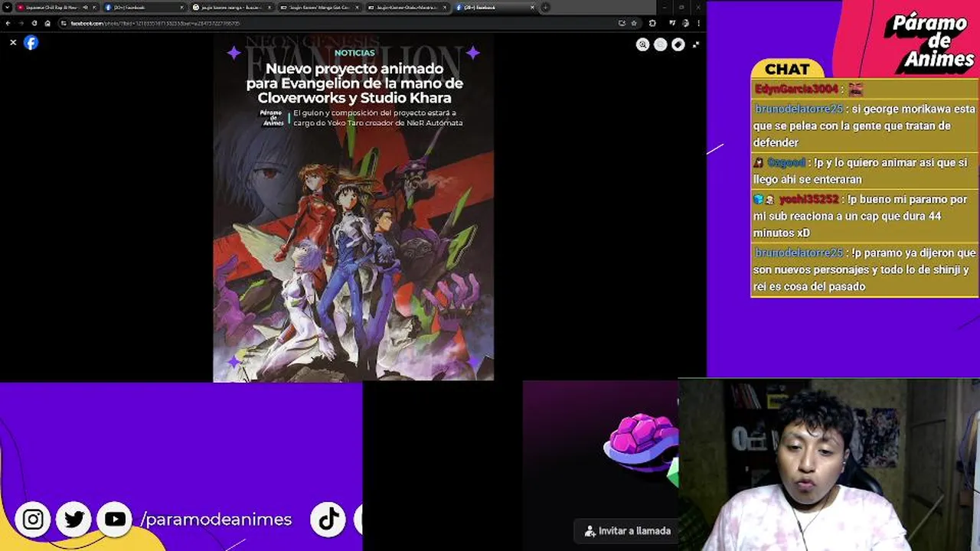This screenshot has width=980, height=551.
Task: Close the Facebook photo viewer with X
Action: [x=13, y=43]
